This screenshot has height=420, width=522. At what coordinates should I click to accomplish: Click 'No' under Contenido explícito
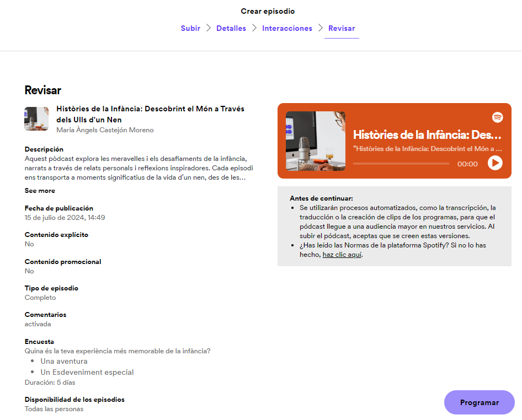coord(29,244)
